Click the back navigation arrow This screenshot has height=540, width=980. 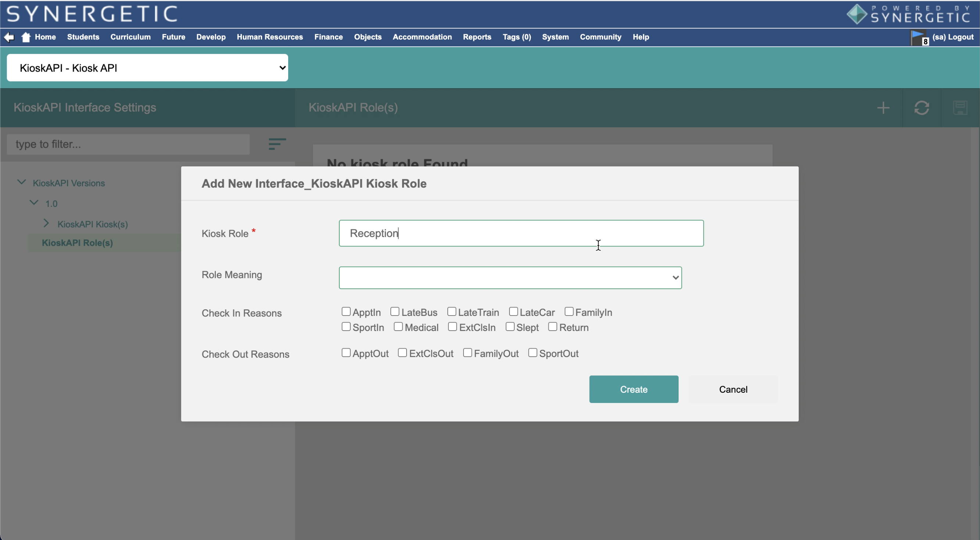pyautogui.click(x=9, y=37)
